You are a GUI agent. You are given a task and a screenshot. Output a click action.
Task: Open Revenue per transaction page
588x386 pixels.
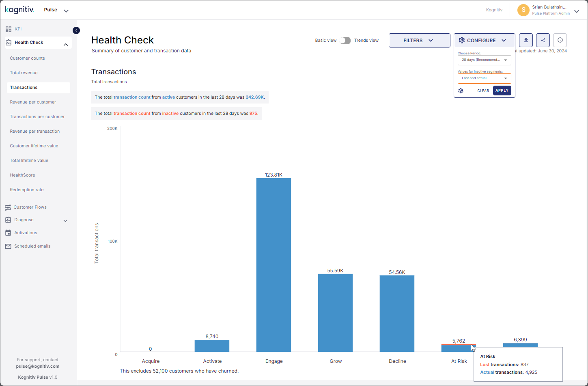click(x=35, y=131)
